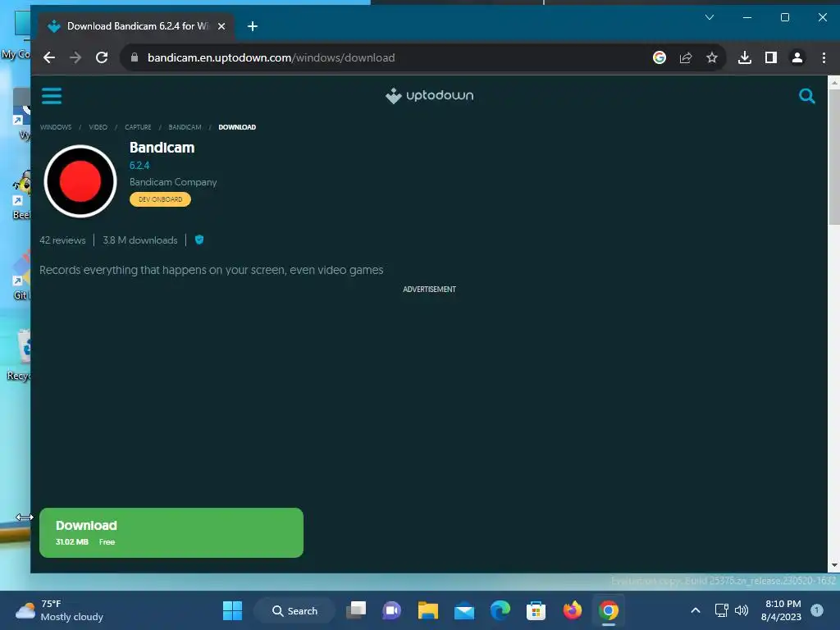
Task: Click the scrollbar down arrow
Action: pyautogui.click(x=834, y=566)
